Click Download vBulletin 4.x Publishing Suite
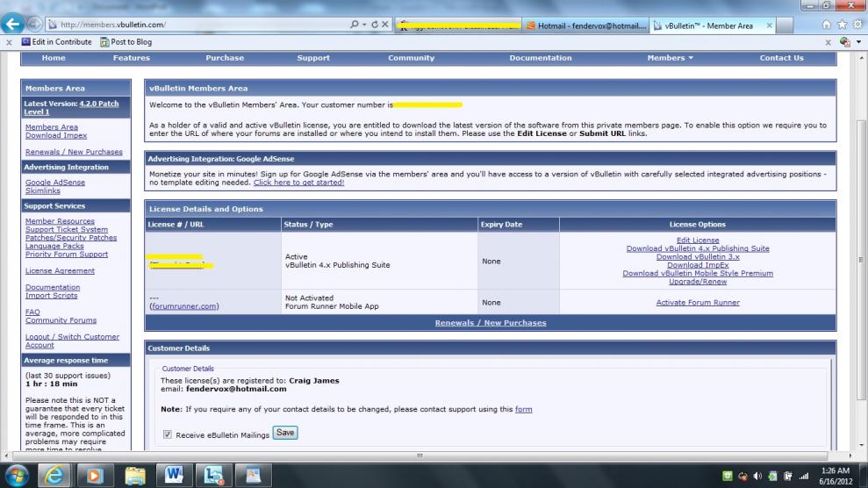The height and width of the screenshot is (488, 868). coord(698,248)
